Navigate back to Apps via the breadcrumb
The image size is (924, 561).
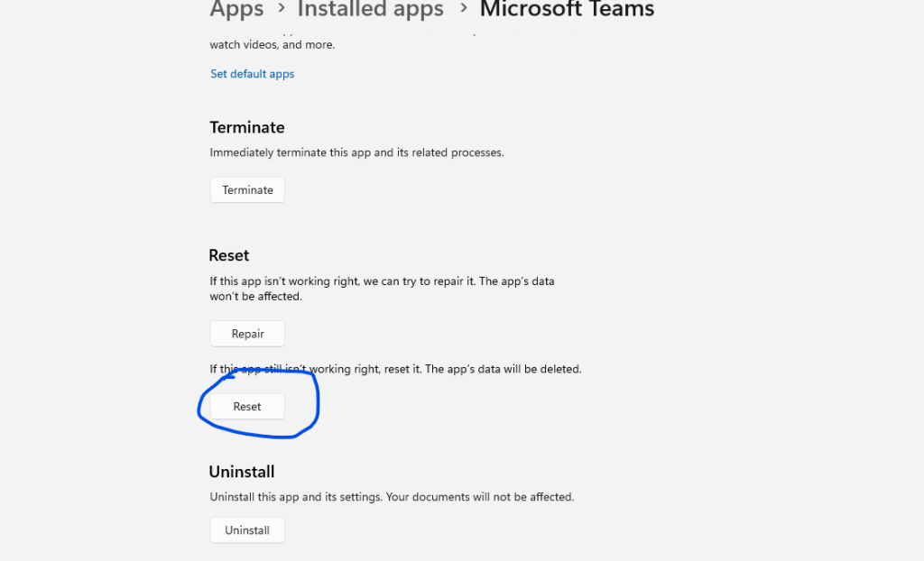point(236,10)
